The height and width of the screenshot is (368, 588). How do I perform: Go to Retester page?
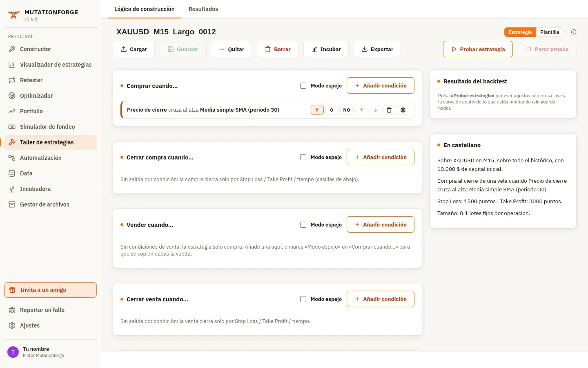pos(50,80)
